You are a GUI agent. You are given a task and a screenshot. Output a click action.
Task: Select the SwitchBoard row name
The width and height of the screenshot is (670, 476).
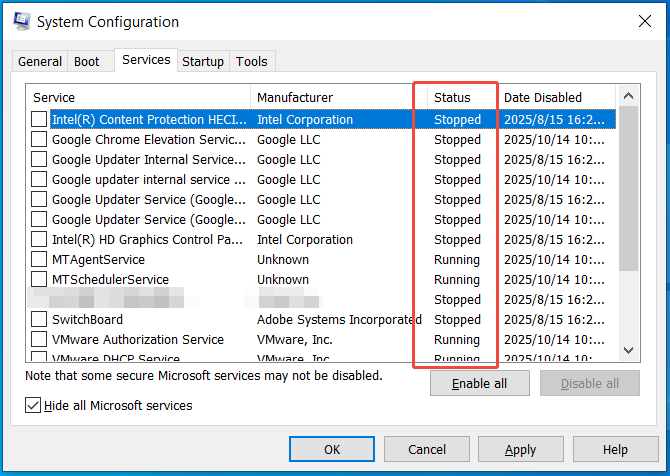pyautogui.click(x=87, y=319)
